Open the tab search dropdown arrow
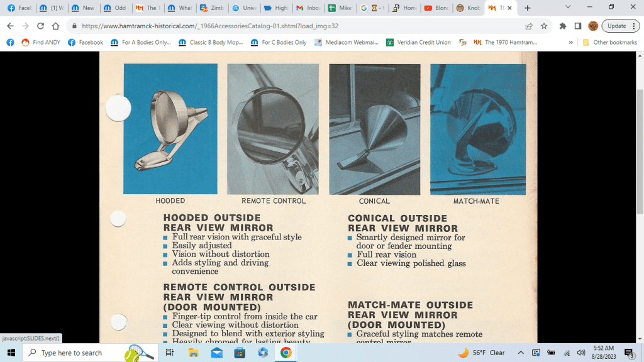Viewport: 644px width, 362px height. pyautogui.click(x=568, y=8)
